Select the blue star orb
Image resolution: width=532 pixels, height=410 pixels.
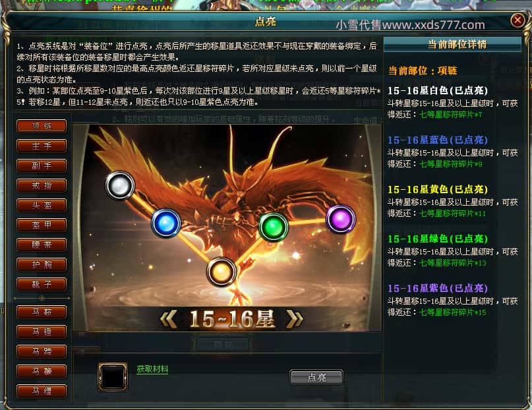tap(165, 223)
